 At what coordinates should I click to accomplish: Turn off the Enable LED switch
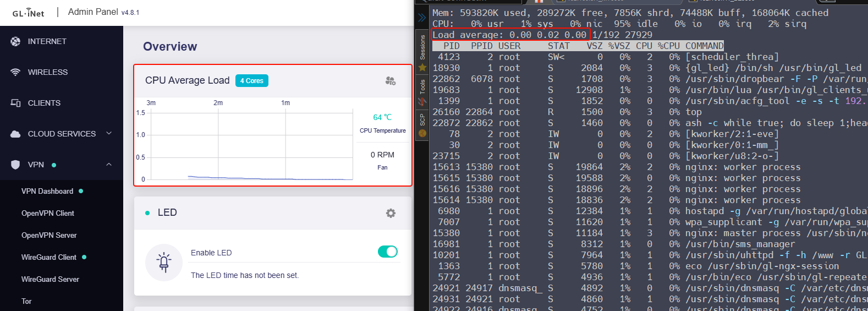coord(387,252)
